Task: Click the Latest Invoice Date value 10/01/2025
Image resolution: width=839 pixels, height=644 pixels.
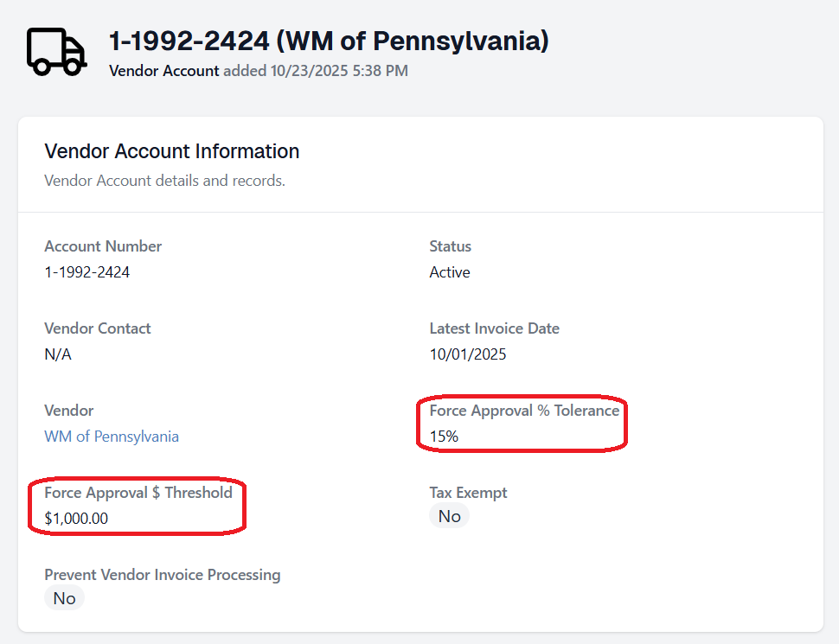Action: click(x=468, y=354)
